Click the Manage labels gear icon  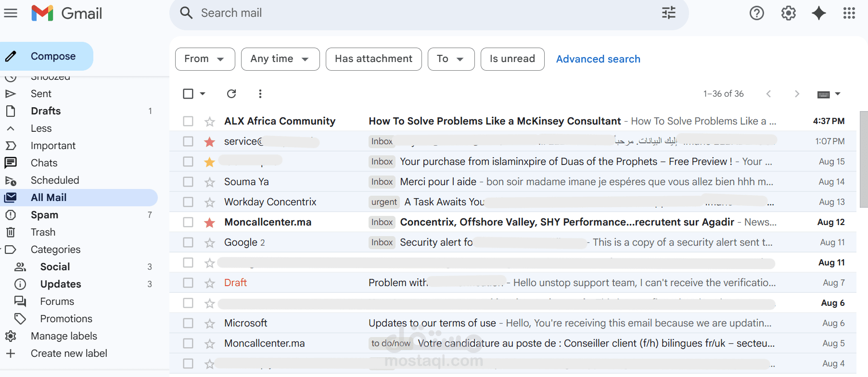pyautogui.click(x=11, y=336)
